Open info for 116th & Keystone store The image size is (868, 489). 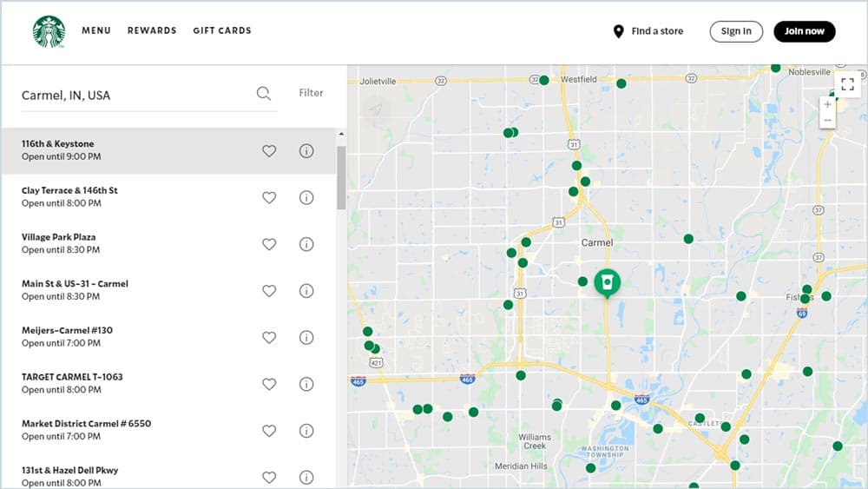pos(306,150)
